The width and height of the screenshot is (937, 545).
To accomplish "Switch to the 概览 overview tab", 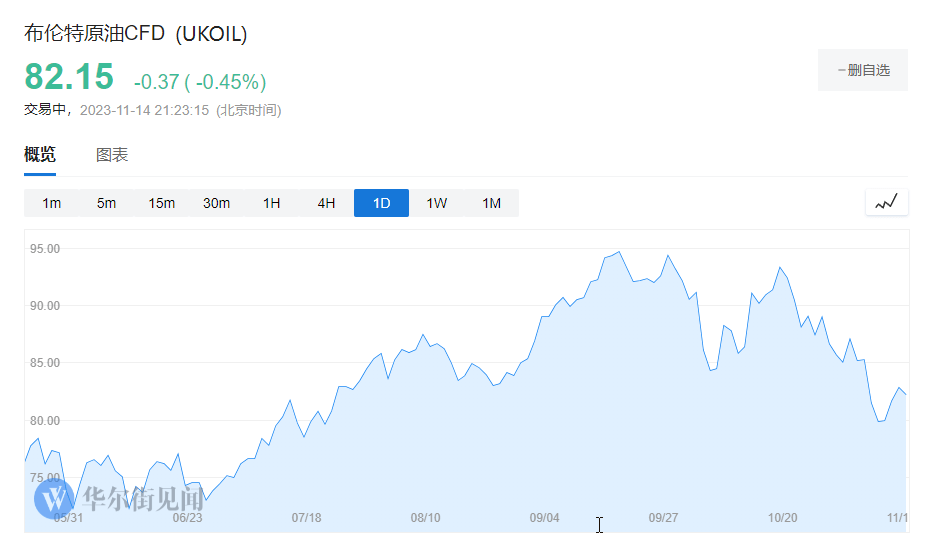I will pos(40,155).
